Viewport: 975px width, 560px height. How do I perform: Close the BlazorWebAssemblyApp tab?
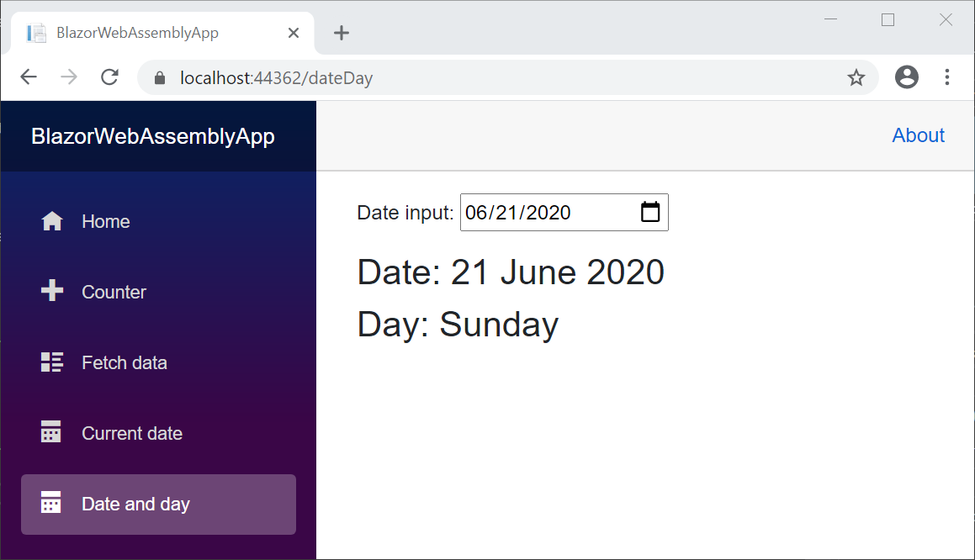coord(293,32)
